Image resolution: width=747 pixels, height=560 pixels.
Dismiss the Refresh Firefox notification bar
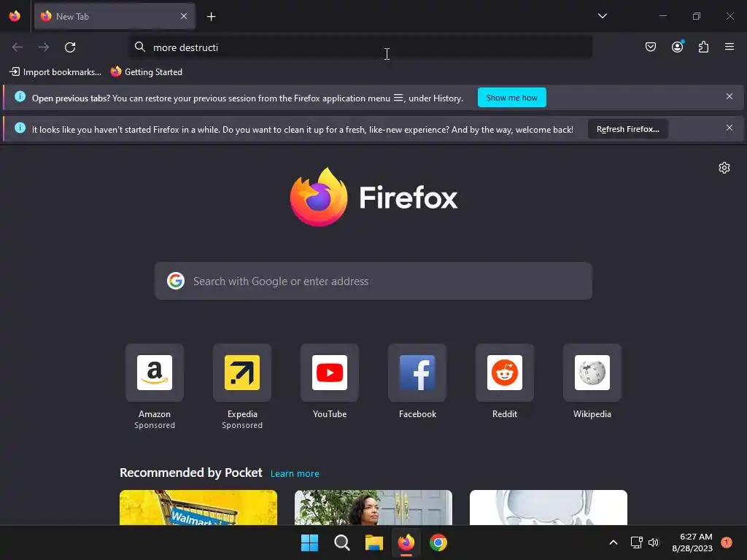[x=729, y=128]
